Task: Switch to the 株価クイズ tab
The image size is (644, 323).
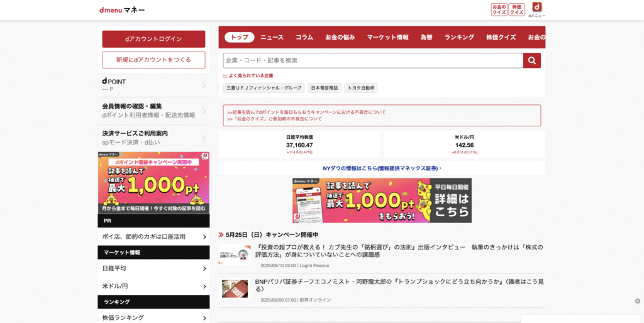Action: click(501, 37)
